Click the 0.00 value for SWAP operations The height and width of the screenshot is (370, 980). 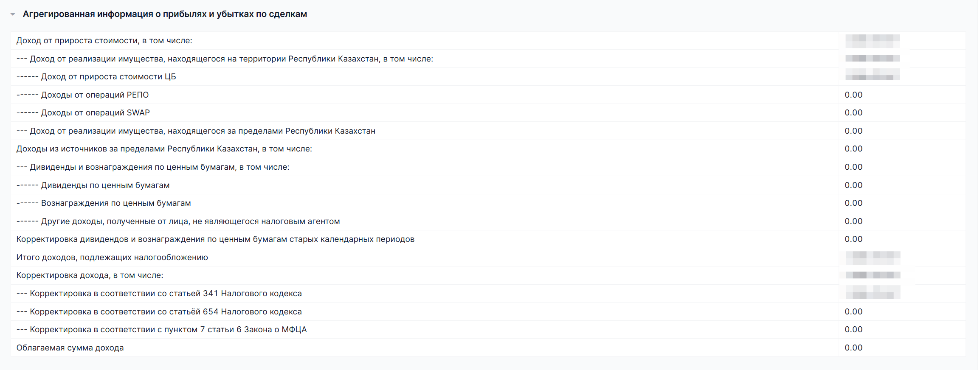pyautogui.click(x=853, y=113)
